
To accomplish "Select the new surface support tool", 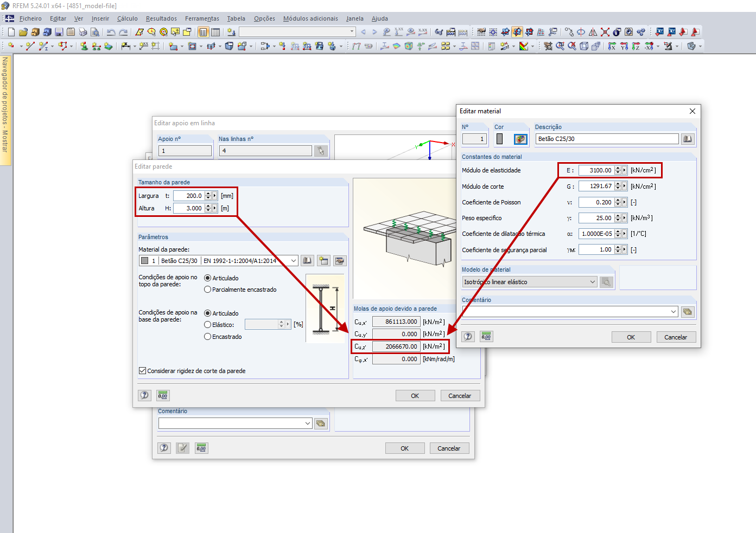I will coord(109,46).
